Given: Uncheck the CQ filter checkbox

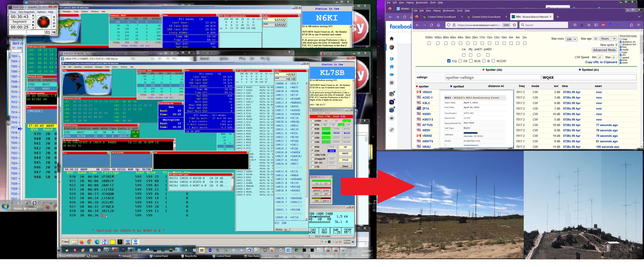Looking at the screenshot, I should (x=449, y=61).
